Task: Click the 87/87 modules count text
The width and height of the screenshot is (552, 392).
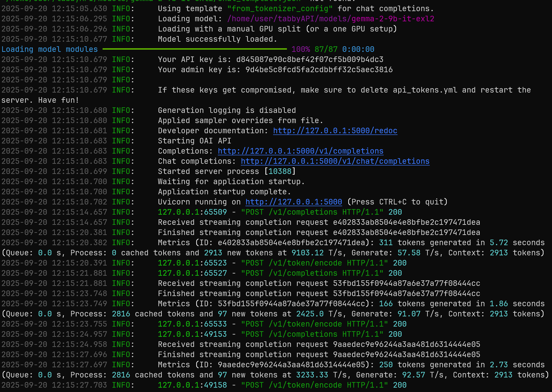Action: tap(326, 49)
